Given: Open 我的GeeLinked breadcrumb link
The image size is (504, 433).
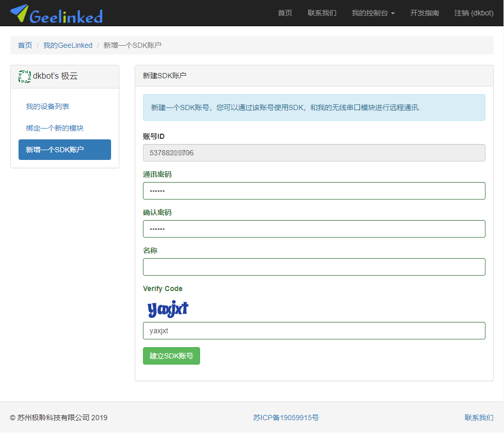Looking at the screenshot, I should 68,45.
